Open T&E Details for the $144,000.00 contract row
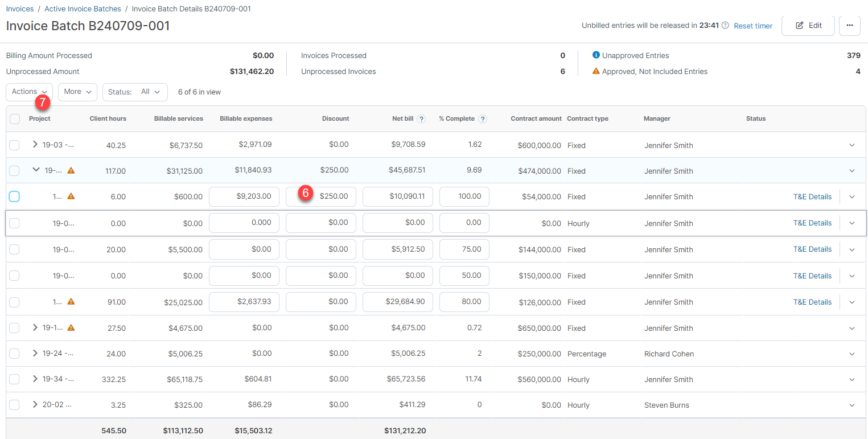 click(x=812, y=249)
